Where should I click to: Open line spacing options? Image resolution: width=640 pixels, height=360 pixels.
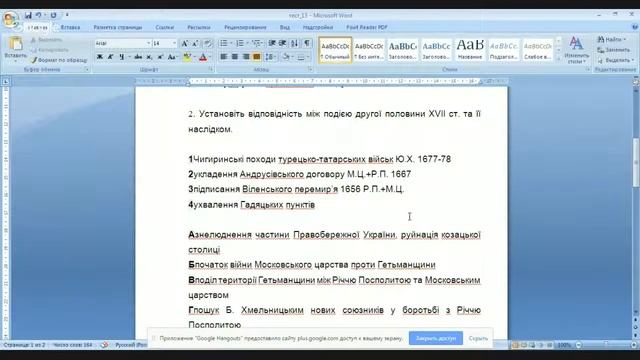[x=270, y=57]
